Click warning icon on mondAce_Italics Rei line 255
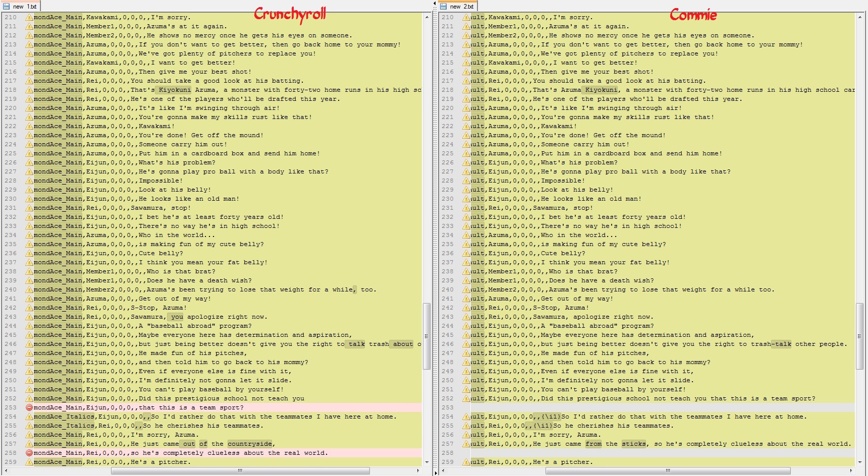Viewport: 868px width, 476px height. pos(29,426)
